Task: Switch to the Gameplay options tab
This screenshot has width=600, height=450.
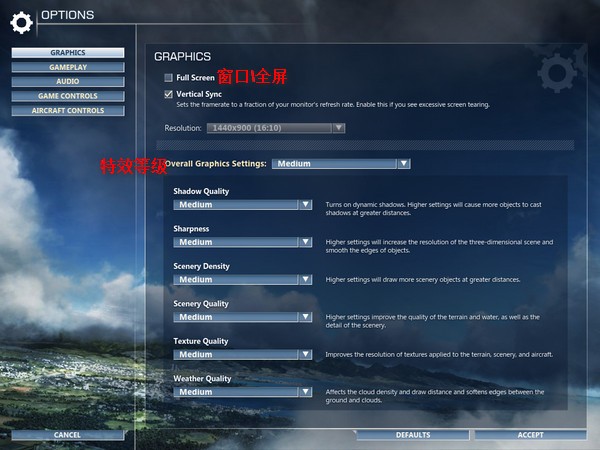Action: pos(68,67)
